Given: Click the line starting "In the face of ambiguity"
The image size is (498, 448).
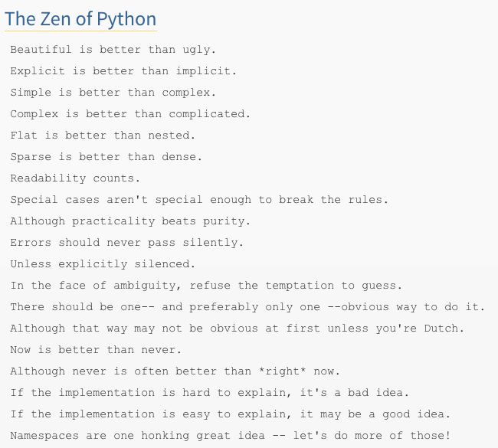Looking at the screenshot, I should click(206, 286).
